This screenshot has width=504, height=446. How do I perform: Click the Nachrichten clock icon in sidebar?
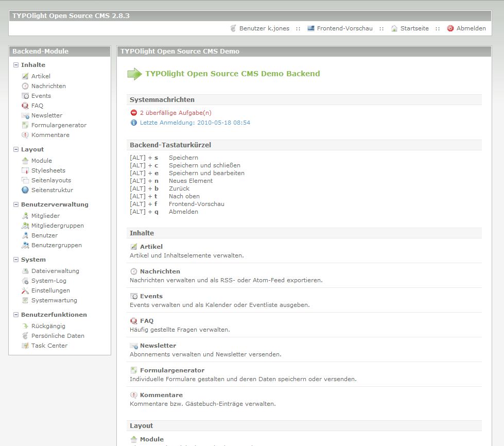point(25,86)
